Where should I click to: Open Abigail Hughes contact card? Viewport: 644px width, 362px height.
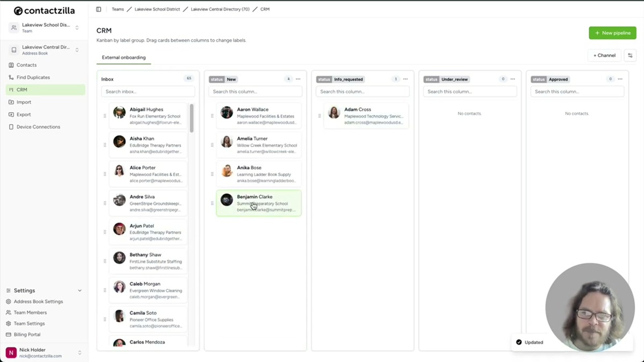[148, 116]
